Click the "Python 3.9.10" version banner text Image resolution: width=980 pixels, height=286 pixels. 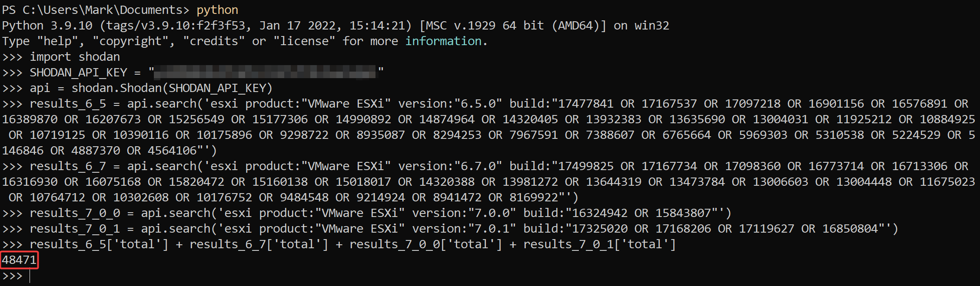(47, 26)
